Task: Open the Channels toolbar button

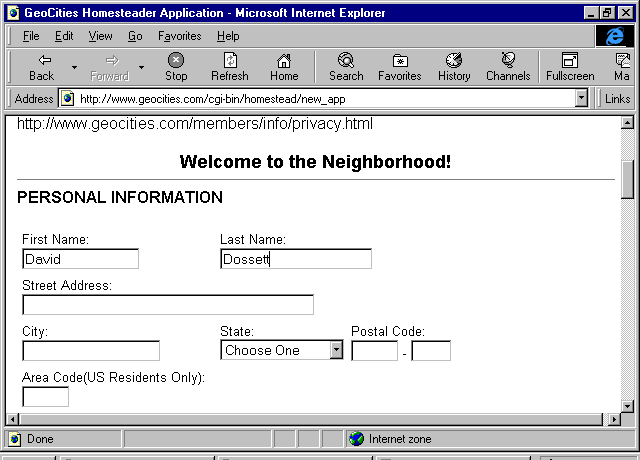Action: [x=508, y=67]
